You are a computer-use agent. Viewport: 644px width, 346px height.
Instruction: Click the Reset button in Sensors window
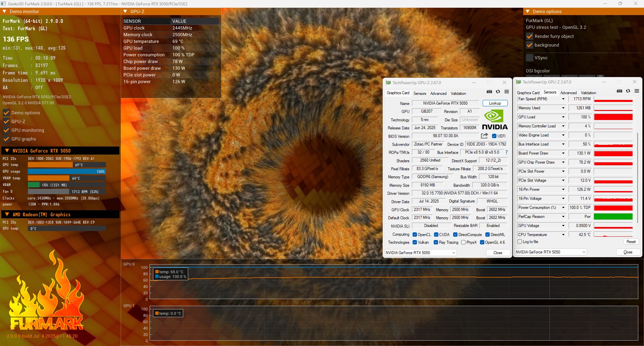click(x=631, y=242)
